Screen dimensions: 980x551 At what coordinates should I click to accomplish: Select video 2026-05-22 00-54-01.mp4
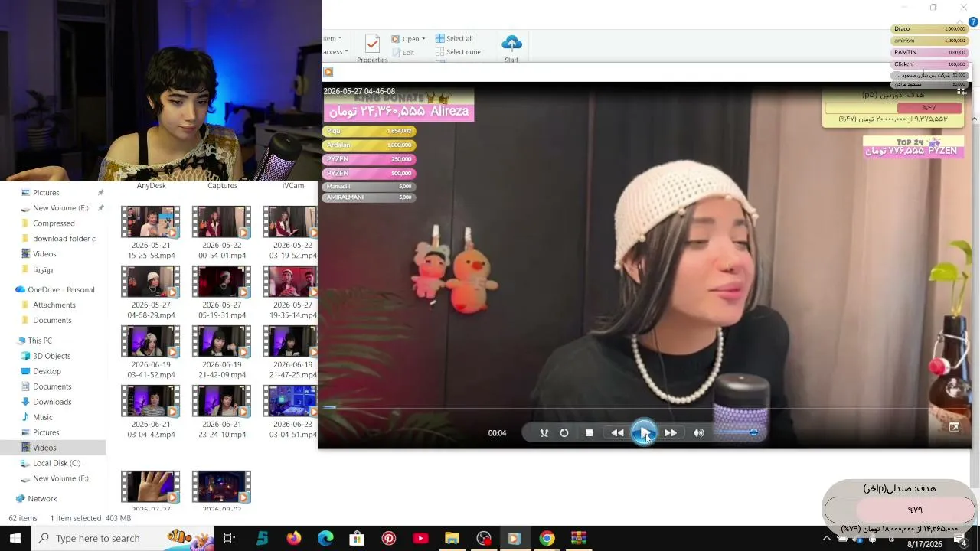[222, 233]
